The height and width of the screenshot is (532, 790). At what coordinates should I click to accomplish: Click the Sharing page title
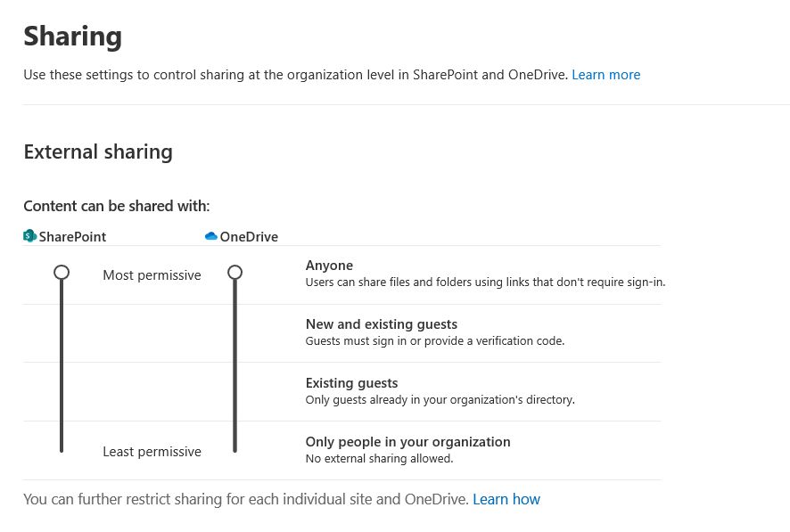[x=72, y=37]
